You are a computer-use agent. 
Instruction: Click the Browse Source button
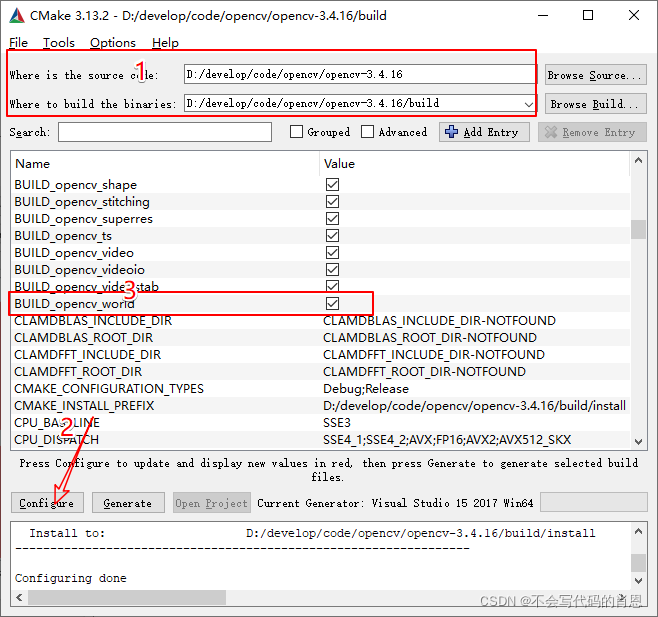pyautogui.click(x=595, y=75)
